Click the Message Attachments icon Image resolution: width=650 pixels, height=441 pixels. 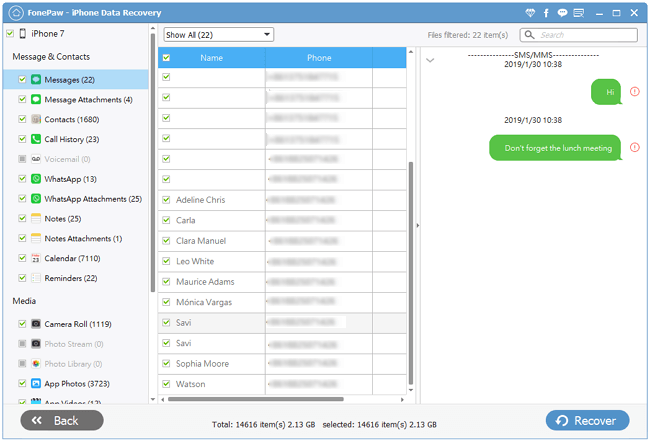tap(36, 99)
